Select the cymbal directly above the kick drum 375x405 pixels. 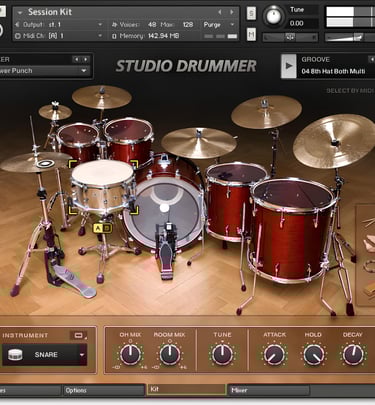point(199,143)
